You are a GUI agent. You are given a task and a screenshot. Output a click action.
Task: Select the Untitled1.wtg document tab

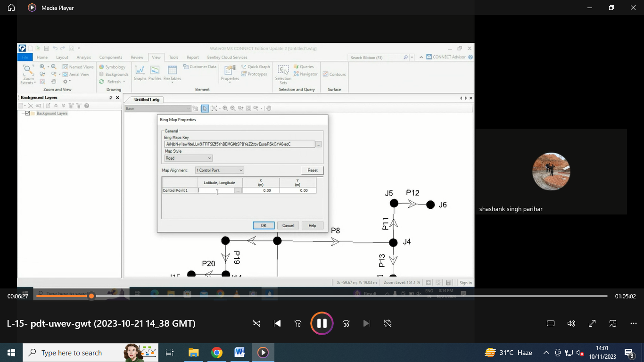pyautogui.click(x=147, y=99)
